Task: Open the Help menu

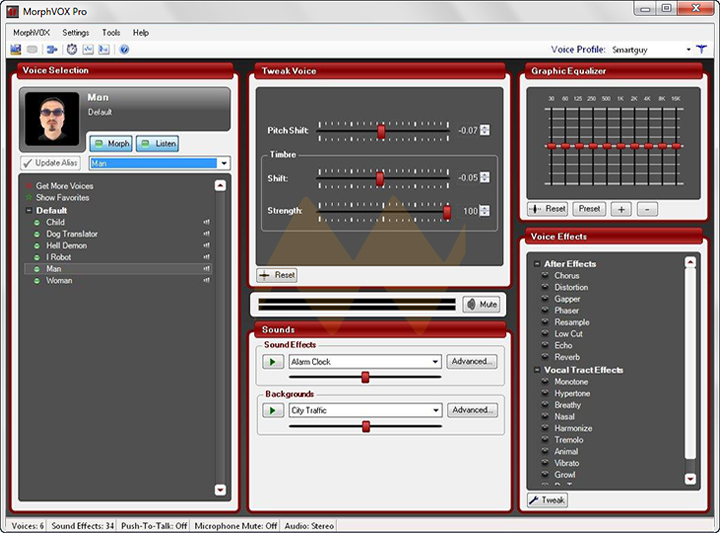Action: point(141,33)
